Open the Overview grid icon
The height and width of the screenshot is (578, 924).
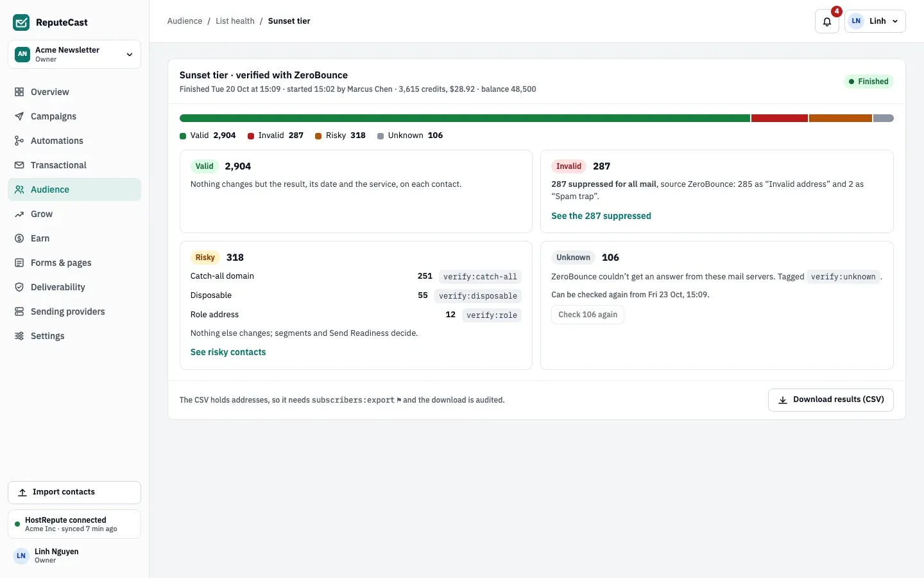click(19, 92)
